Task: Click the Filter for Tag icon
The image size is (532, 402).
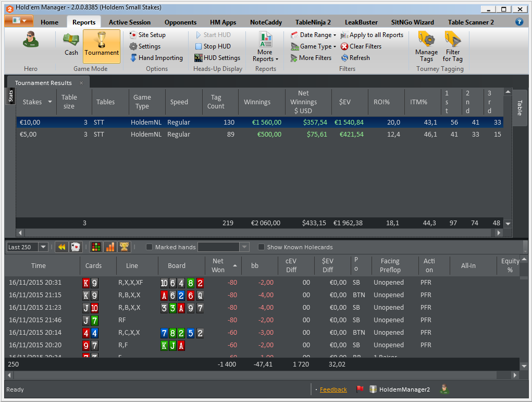Action: pos(453,46)
